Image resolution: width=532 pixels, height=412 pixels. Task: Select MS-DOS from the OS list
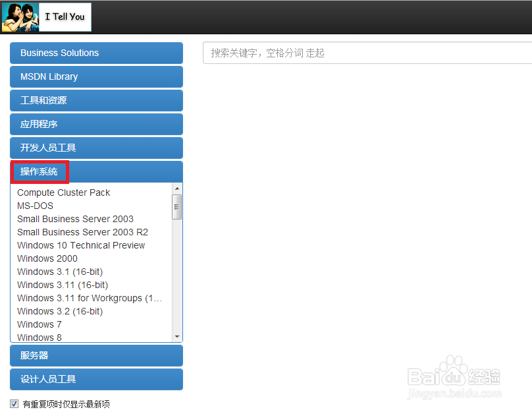pyautogui.click(x=36, y=206)
